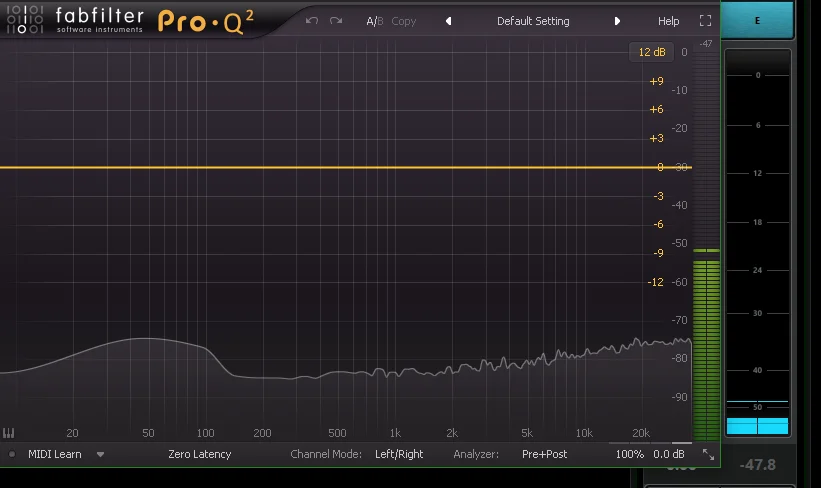
Task: Click the 100% output gain scale value
Action: point(629,454)
